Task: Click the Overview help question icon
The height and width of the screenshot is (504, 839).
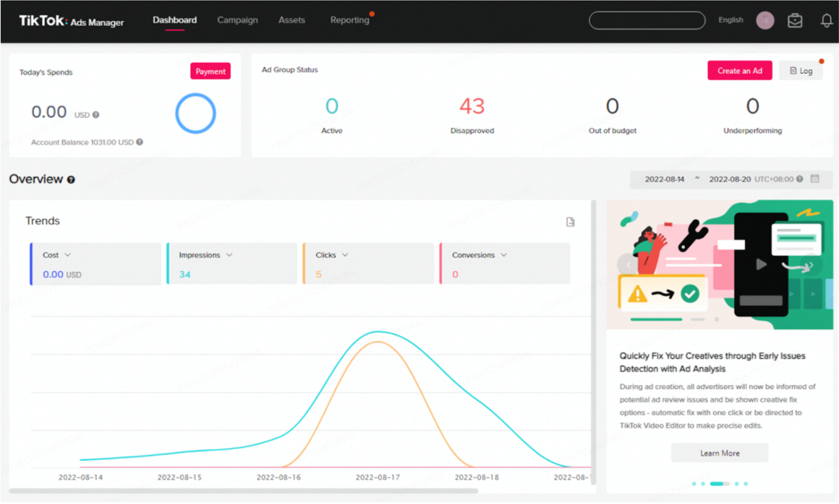Action: pyautogui.click(x=71, y=179)
